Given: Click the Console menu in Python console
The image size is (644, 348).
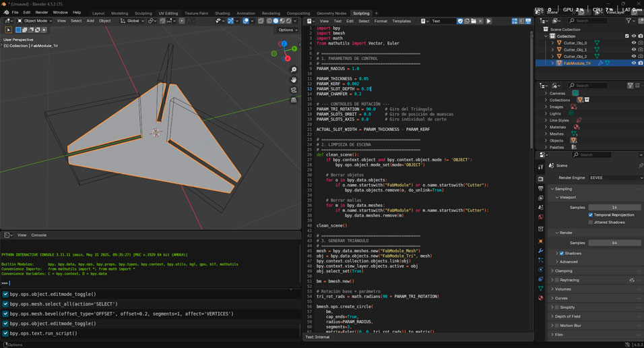Looking at the screenshot, I should pos(39,235).
